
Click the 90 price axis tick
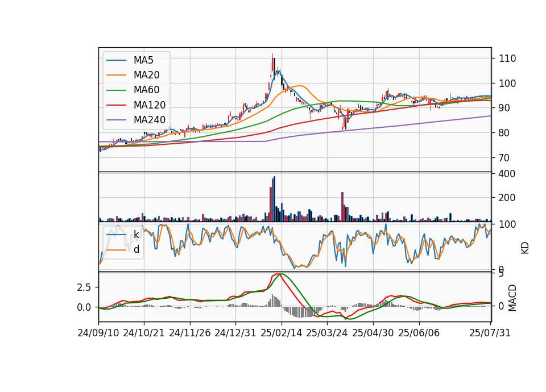point(504,108)
